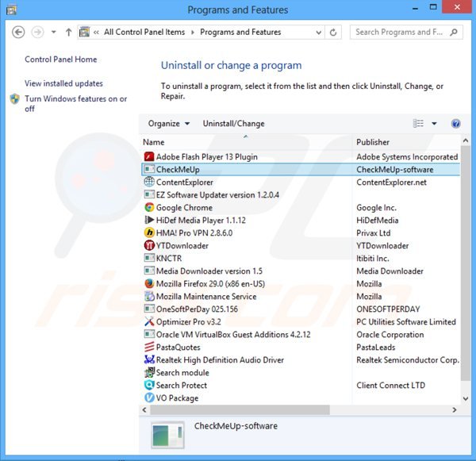The width and height of the screenshot is (476, 461).
Task: Select the 'ContentExplorer.net' publisher cell
Action: pyautogui.click(x=392, y=182)
